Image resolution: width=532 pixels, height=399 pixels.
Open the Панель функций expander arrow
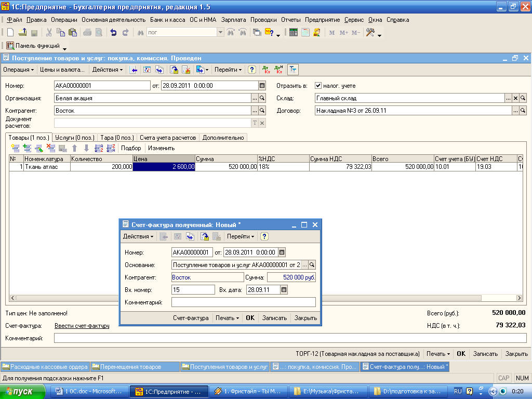[x=64, y=48]
